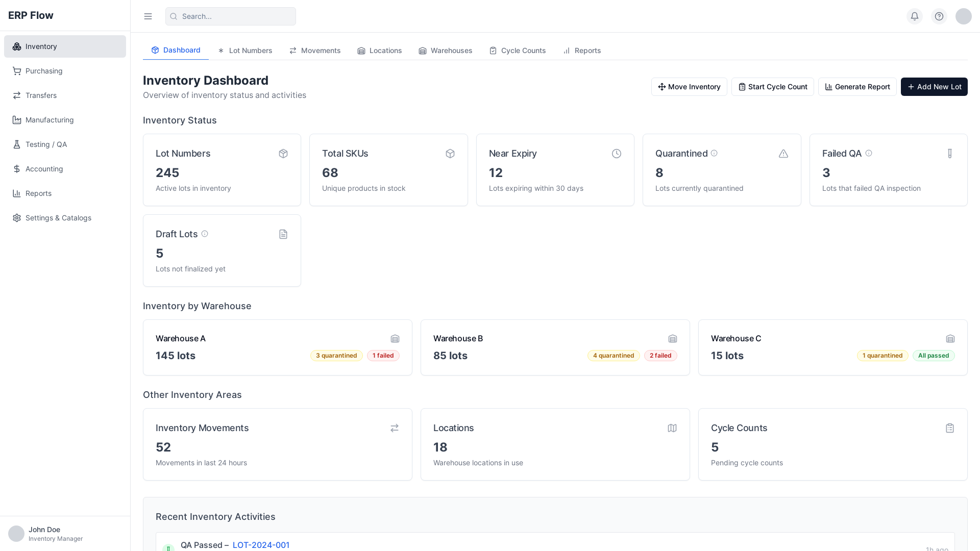Click the Near Expiry clock icon

coord(617,154)
